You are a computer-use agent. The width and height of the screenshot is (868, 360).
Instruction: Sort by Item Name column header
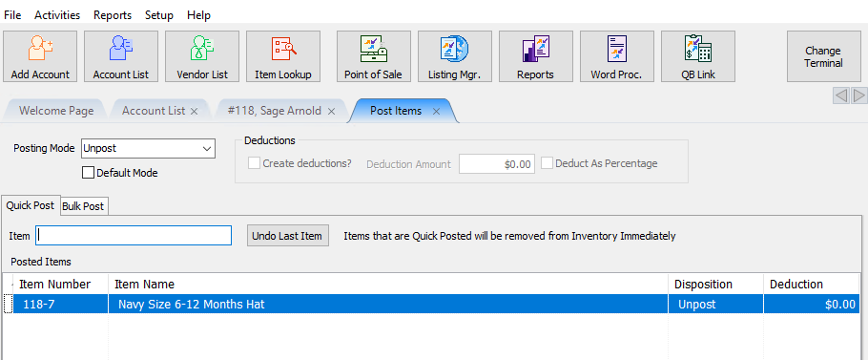(x=387, y=285)
